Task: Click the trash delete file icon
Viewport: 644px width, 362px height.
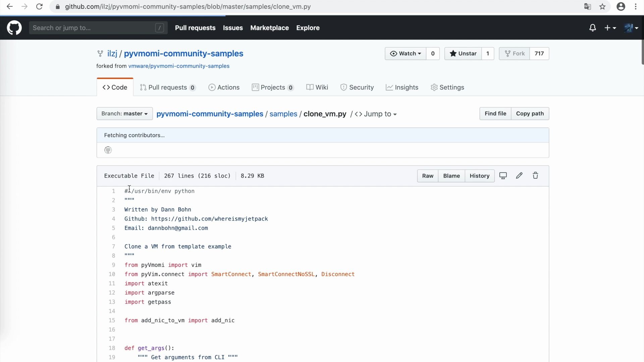Action: point(535,176)
